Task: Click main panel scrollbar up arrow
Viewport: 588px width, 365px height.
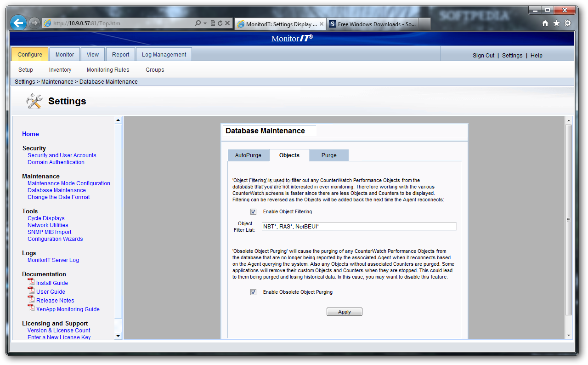Action: pos(569,120)
